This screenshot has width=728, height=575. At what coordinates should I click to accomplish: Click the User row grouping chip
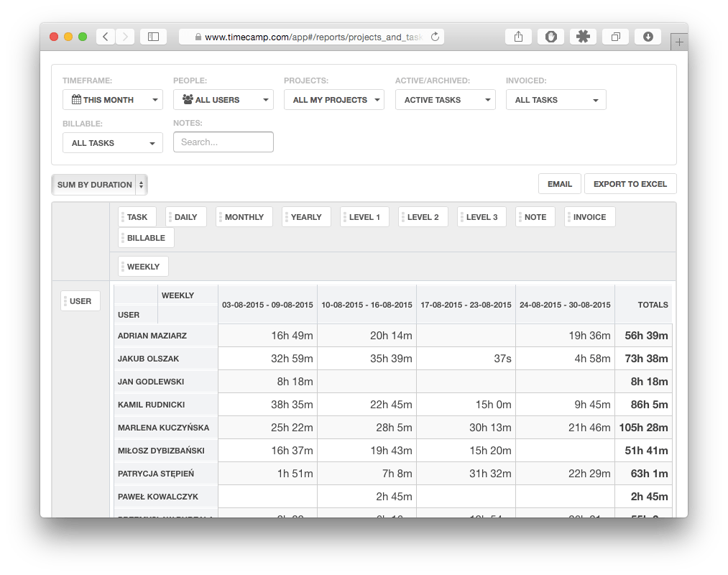[80, 301]
